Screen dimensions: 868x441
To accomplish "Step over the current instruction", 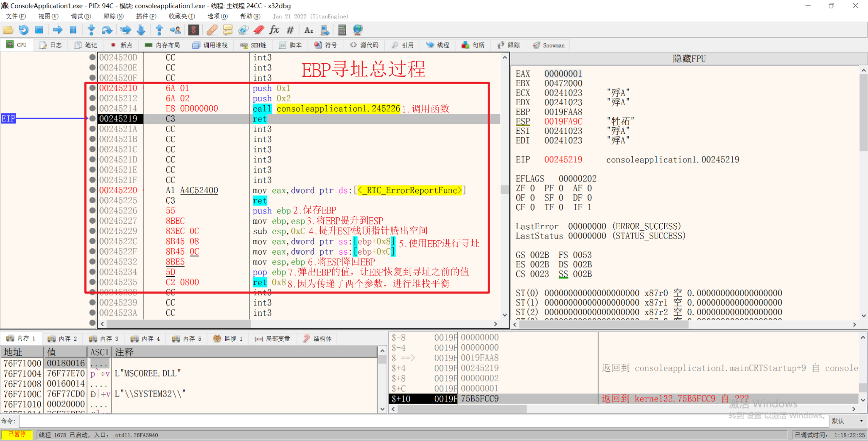I will [106, 30].
